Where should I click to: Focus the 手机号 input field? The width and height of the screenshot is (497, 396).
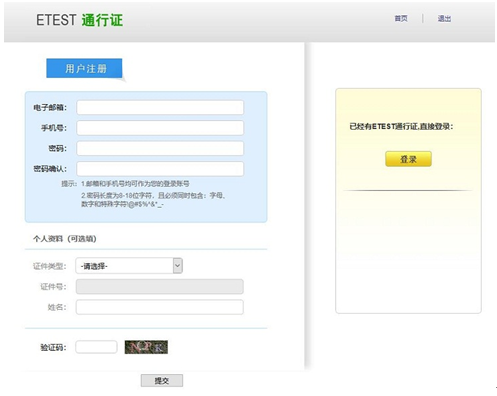160,128
